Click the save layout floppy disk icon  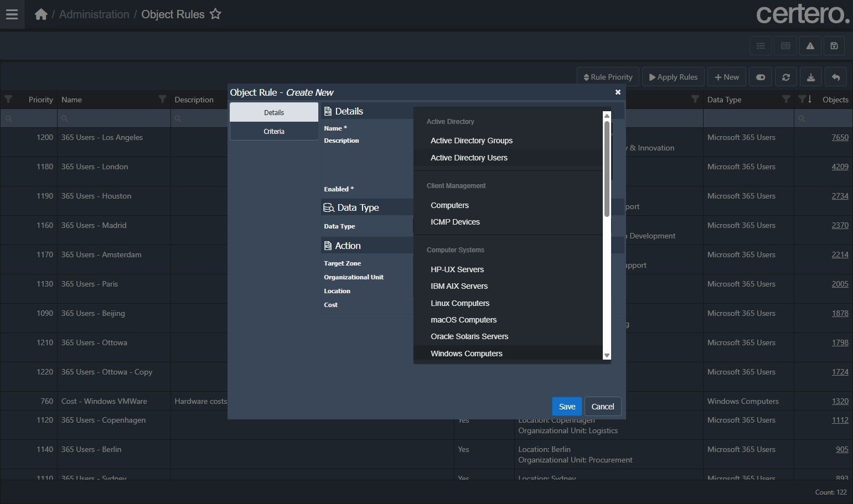[x=834, y=46]
